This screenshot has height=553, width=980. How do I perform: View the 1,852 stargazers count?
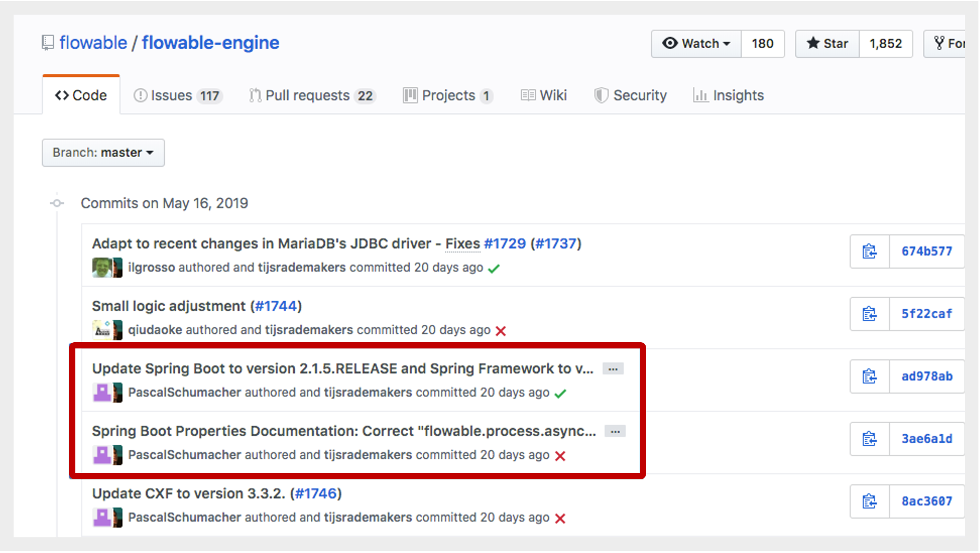pyautogui.click(x=886, y=43)
